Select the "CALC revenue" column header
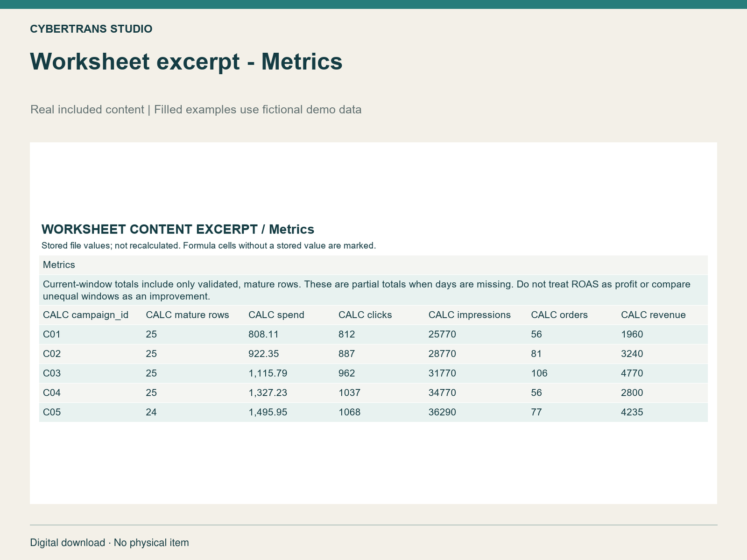This screenshot has width=747, height=560. [x=653, y=315]
